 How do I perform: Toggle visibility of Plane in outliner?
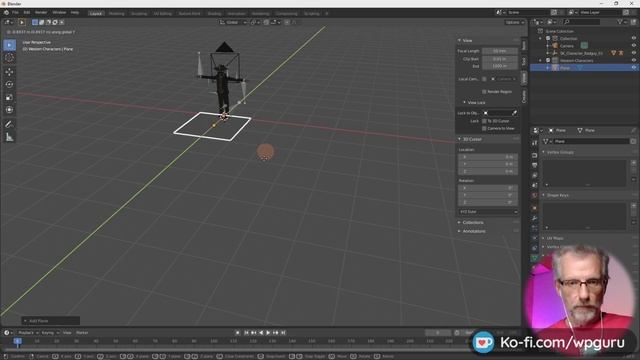click(634, 68)
